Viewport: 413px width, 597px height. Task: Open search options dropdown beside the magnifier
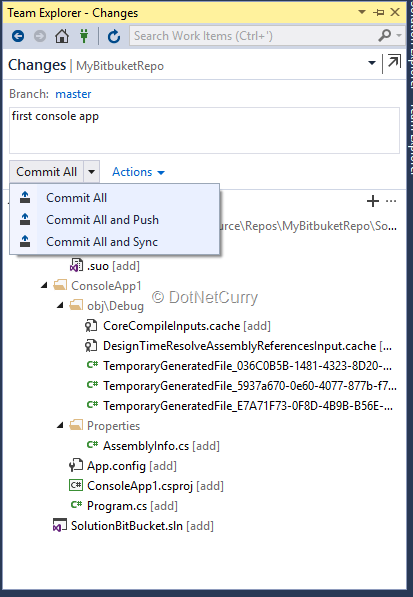[399, 35]
